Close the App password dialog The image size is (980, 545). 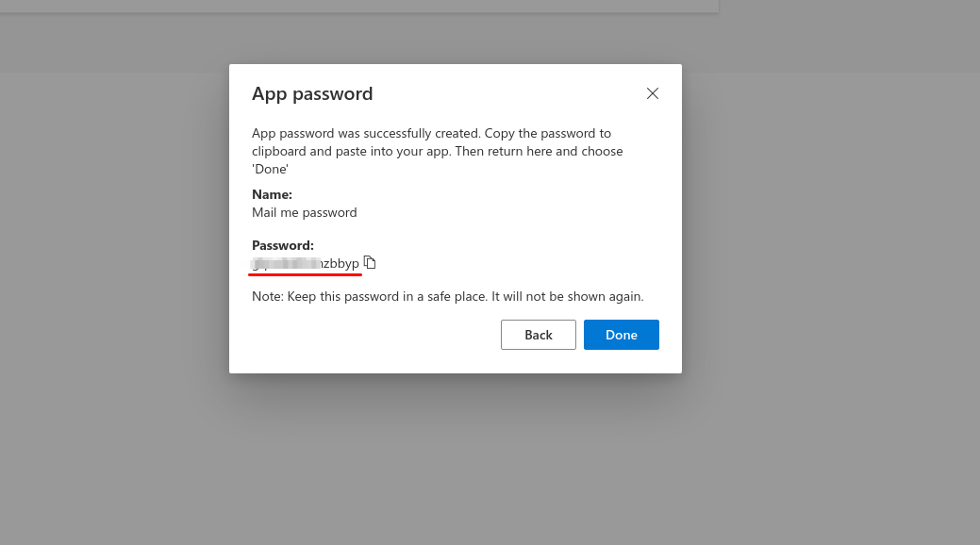pyautogui.click(x=652, y=93)
